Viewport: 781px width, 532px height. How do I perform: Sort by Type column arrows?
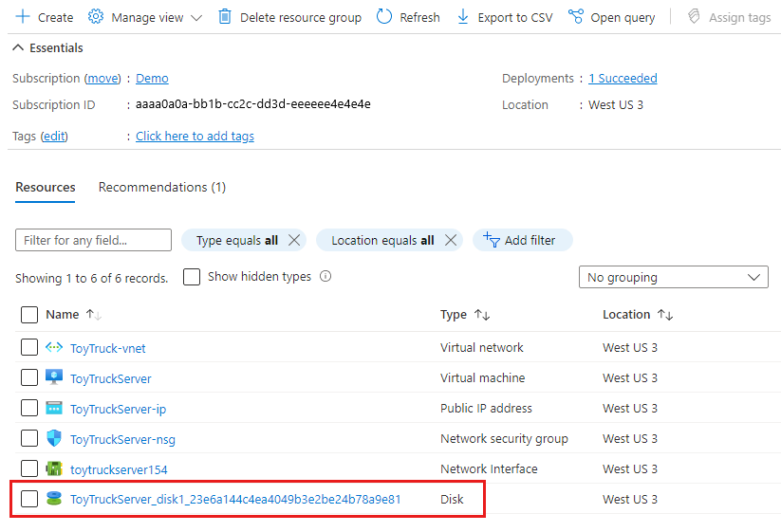[x=482, y=315]
